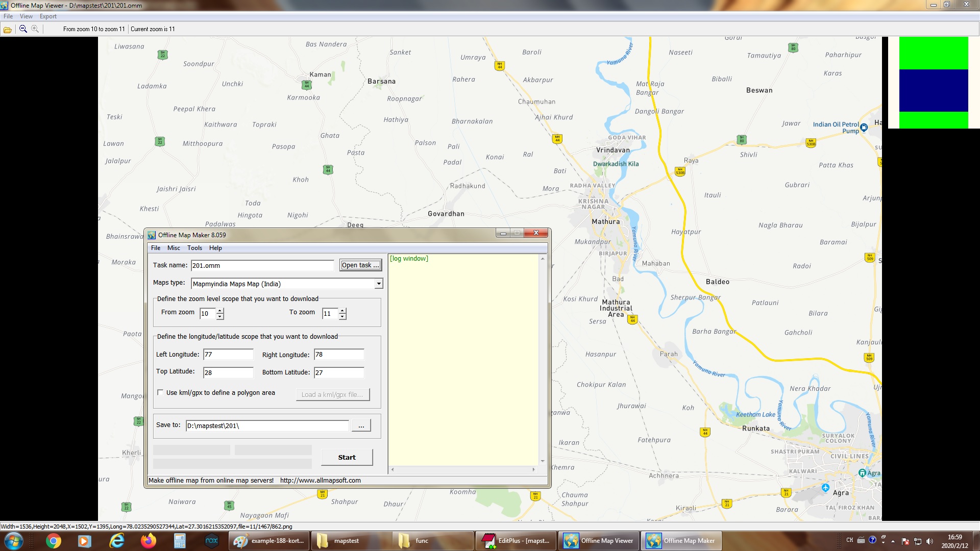Viewport: 980px width, 551px height.
Task: Open the Tools menu
Action: [x=194, y=248]
